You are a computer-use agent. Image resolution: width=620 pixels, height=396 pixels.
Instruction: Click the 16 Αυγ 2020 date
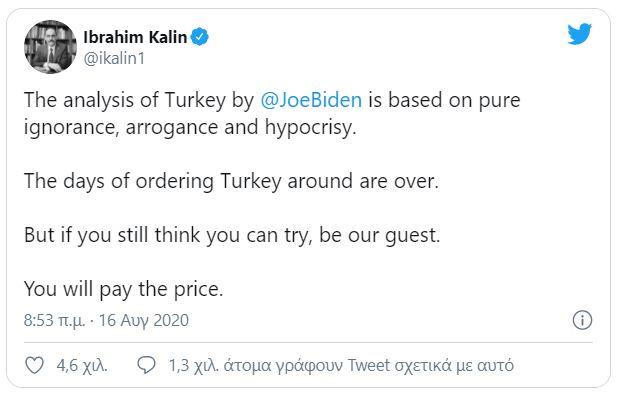(144, 320)
